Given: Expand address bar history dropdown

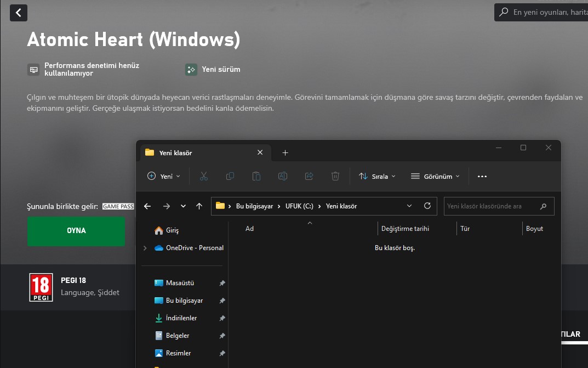Looking at the screenshot, I should (x=409, y=206).
